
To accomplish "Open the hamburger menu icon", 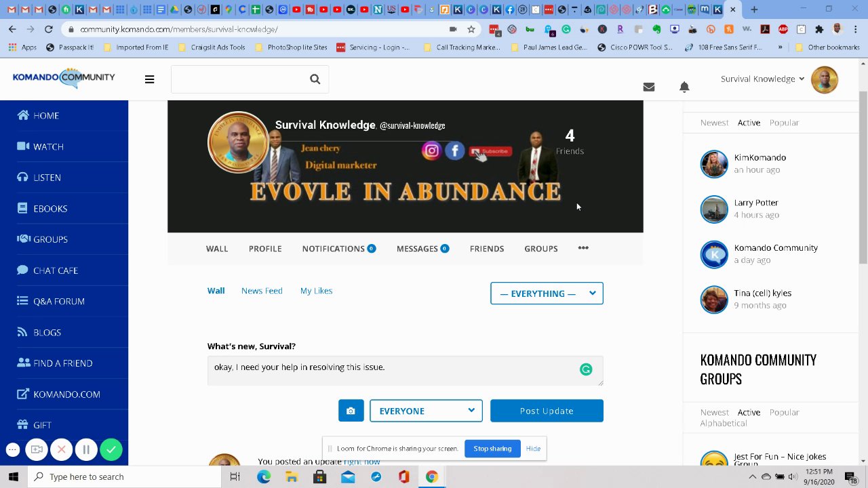I will tap(149, 79).
